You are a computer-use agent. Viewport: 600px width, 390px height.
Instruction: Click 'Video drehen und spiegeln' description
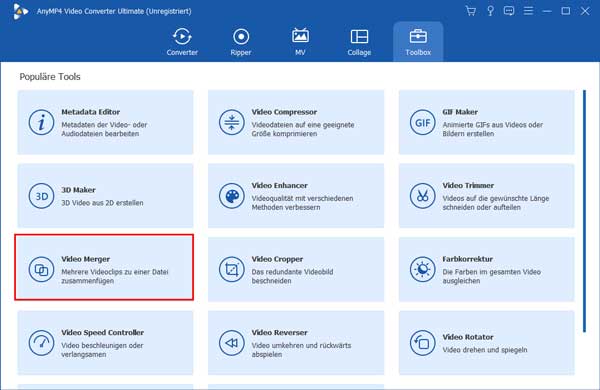pos(485,350)
